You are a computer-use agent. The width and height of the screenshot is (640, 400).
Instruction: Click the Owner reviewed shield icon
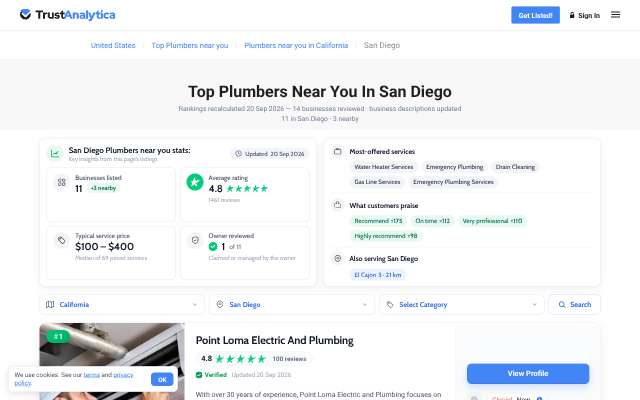coord(195,240)
